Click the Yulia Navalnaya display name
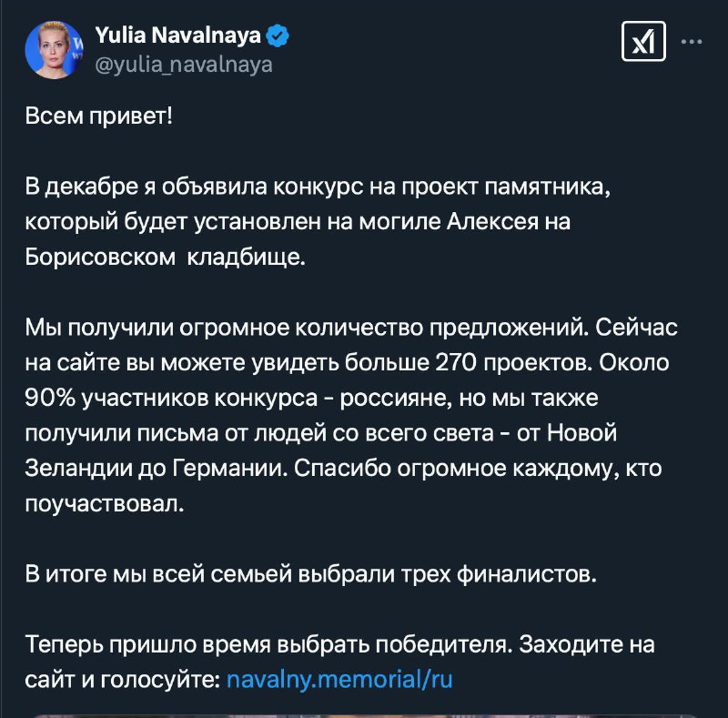The width and height of the screenshot is (728, 718). pyautogui.click(x=177, y=35)
